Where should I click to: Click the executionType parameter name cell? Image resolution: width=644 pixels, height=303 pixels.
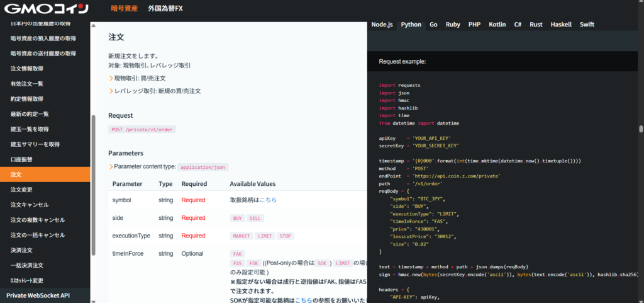pos(131,236)
